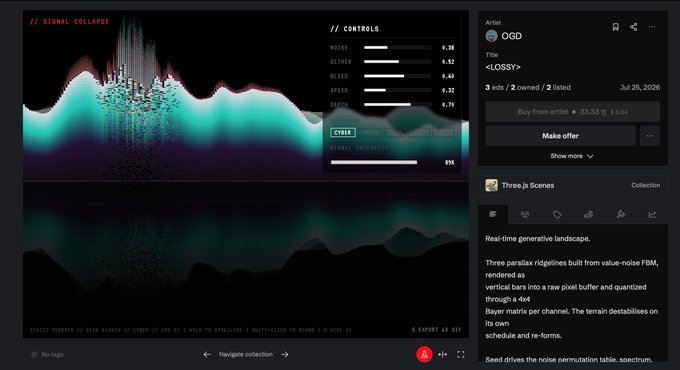Switch to the price tag listings tab

click(x=557, y=214)
